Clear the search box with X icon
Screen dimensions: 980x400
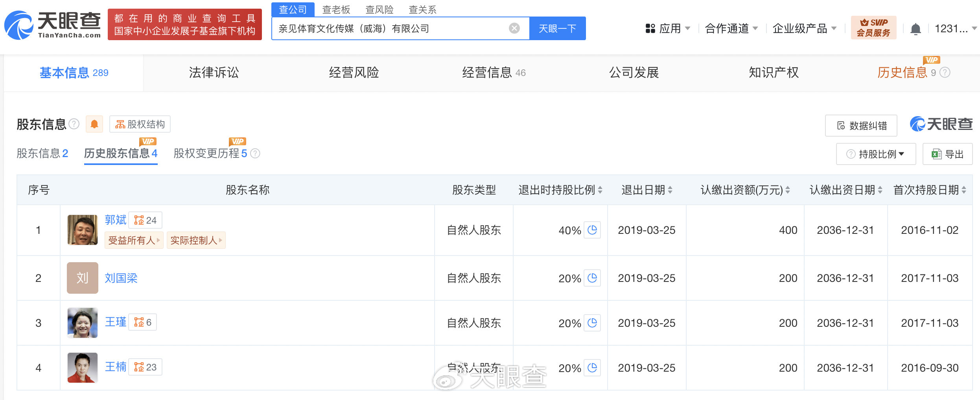point(514,28)
